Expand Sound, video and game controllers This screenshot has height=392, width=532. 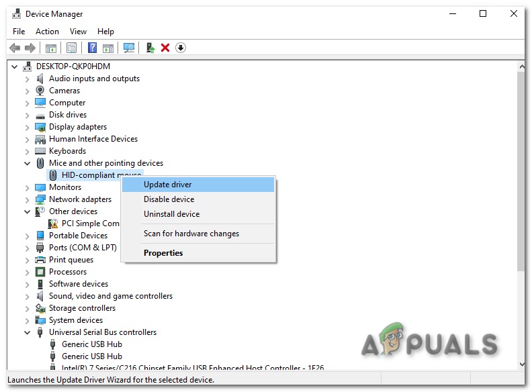click(x=27, y=297)
